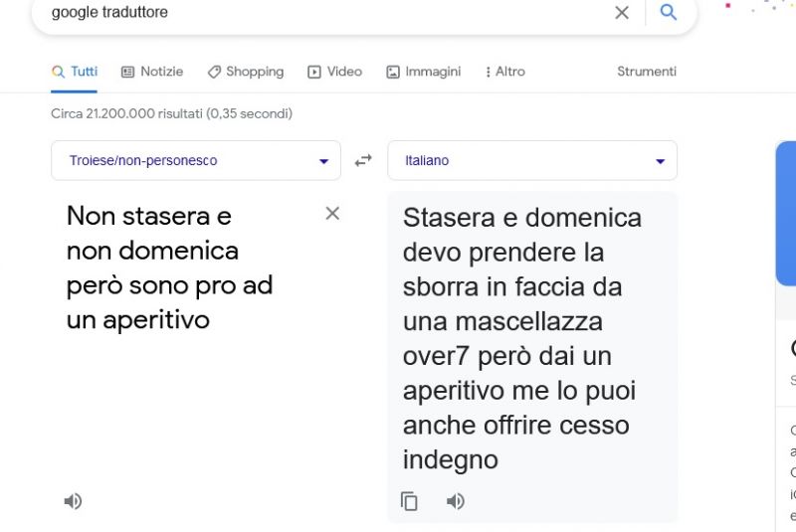Screen dimensions: 796x532
Task: Swap languages with the arrows icon
Action: coord(363,160)
